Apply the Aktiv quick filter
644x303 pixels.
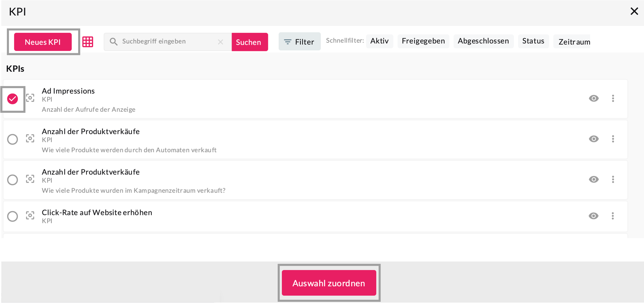point(379,41)
